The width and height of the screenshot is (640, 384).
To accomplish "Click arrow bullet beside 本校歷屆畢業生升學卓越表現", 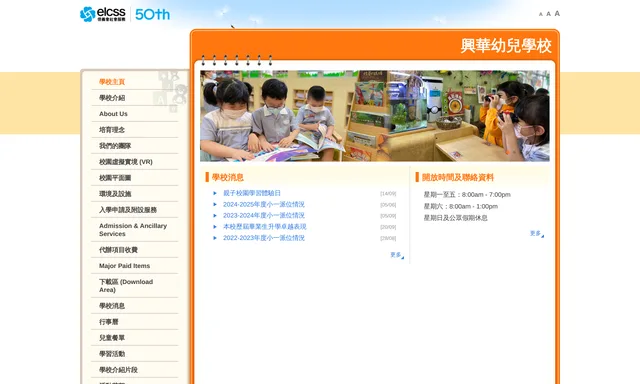I will (215, 226).
